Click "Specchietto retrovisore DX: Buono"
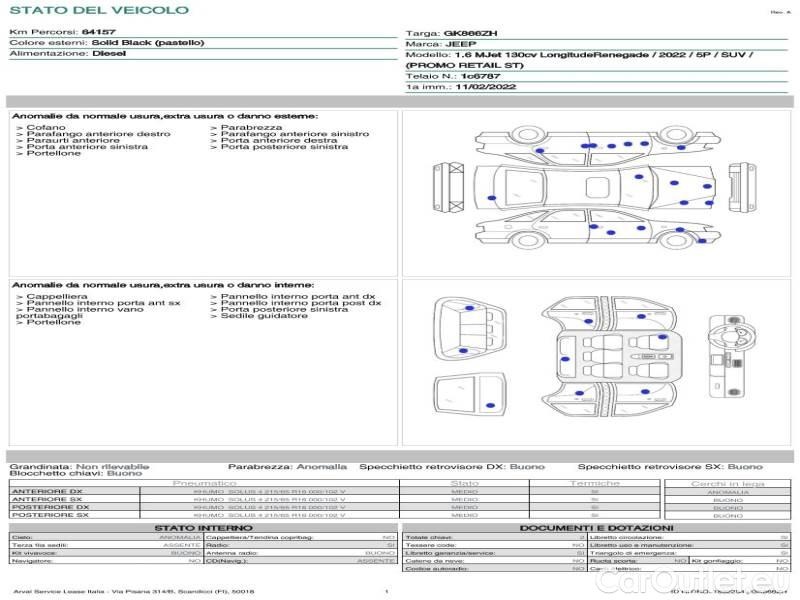Image resolution: width=800 pixels, height=600 pixels. (452, 467)
